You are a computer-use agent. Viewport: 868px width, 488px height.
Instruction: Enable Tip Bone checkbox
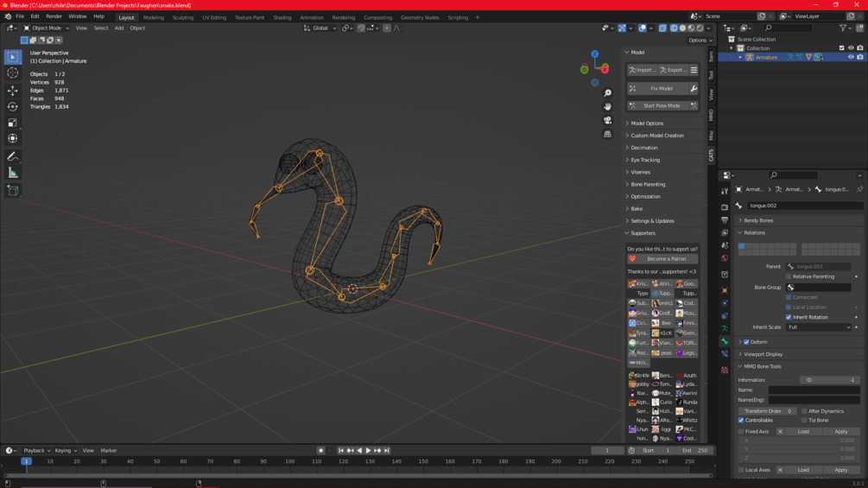pos(804,420)
